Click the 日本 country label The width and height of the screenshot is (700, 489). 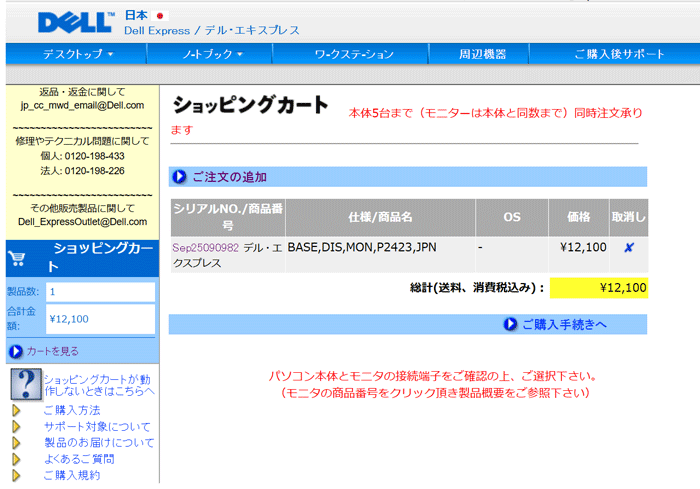coord(136,15)
